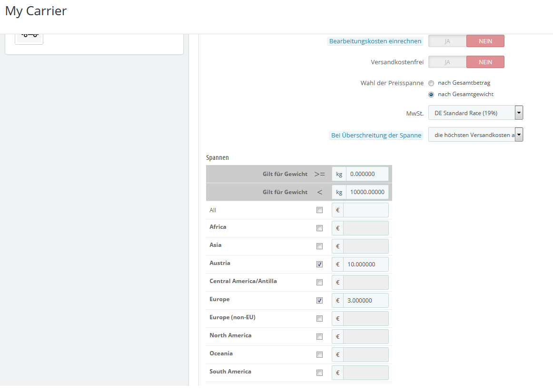Screen dimensions: 553x392
Task: Click the Oceania price field
Action: click(365, 354)
